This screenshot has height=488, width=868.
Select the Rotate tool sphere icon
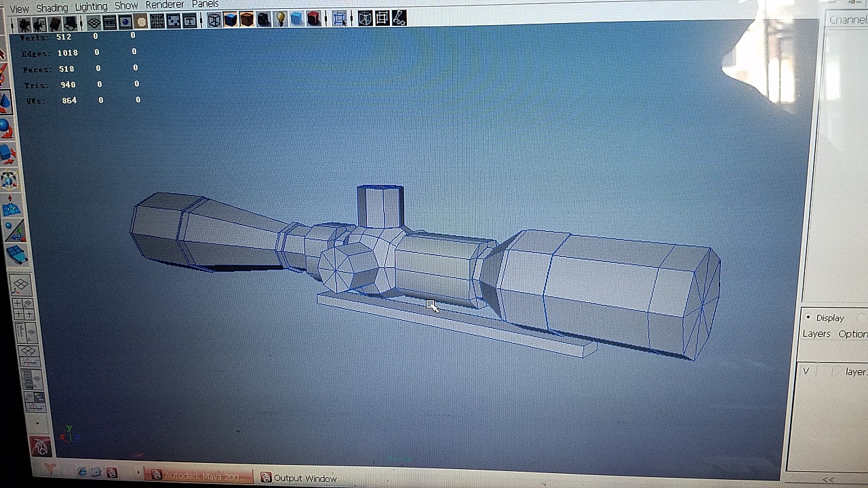coord(6,127)
